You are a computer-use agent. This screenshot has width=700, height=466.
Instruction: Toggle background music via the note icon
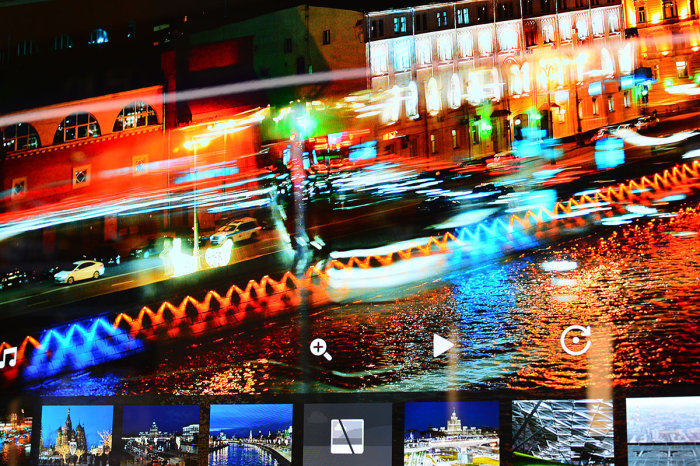pyautogui.click(x=9, y=357)
